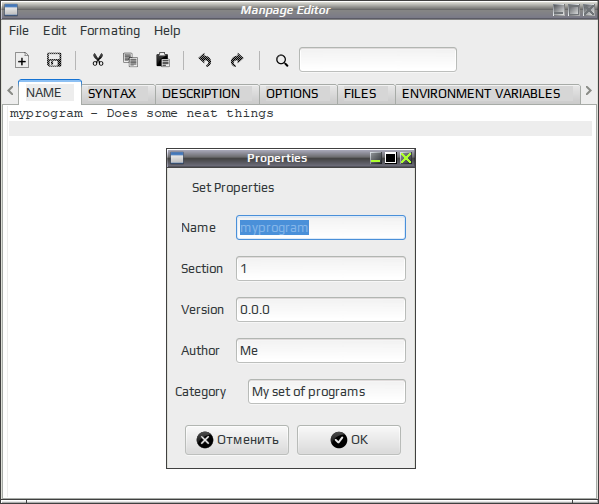Switch to the FILES tab
Image resolution: width=599 pixels, height=504 pixels.
pyautogui.click(x=366, y=94)
